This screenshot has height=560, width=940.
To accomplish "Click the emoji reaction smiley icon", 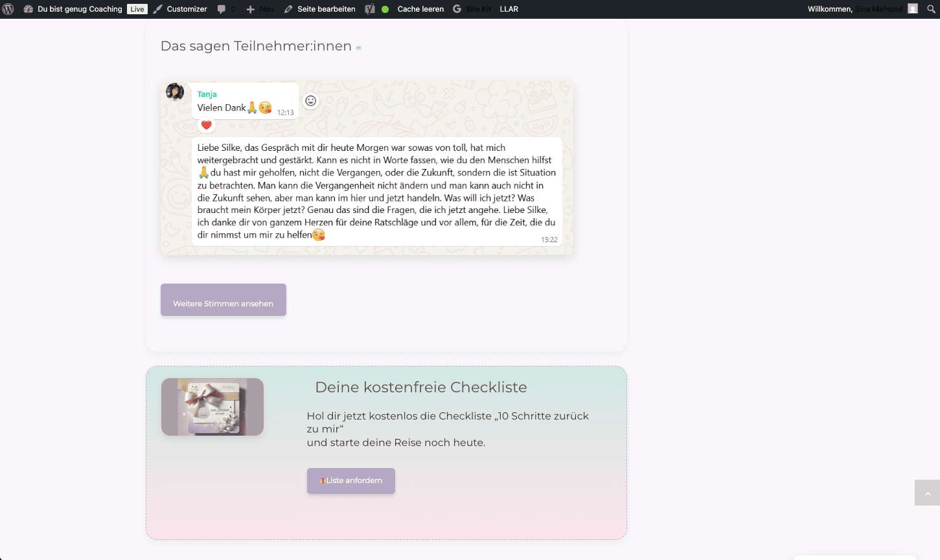I will [311, 101].
